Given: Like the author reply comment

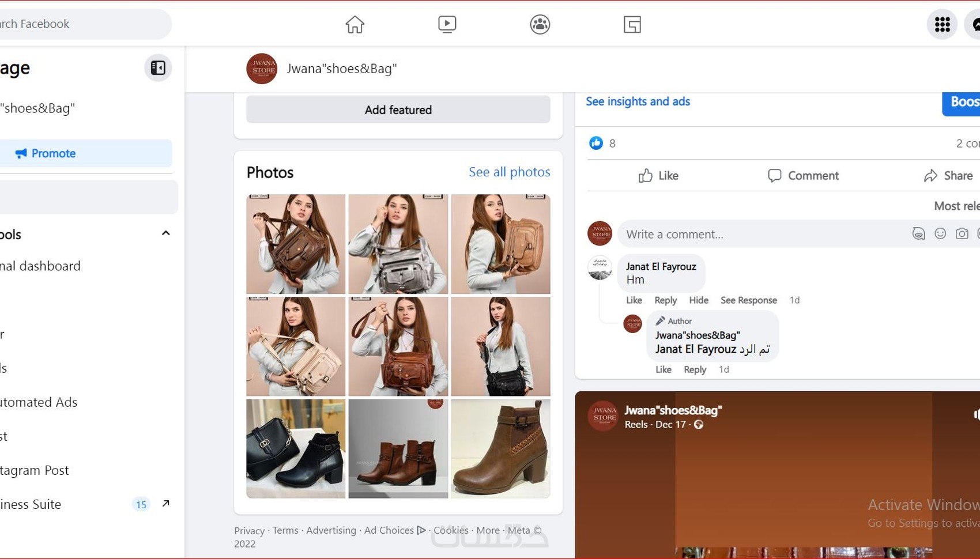Looking at the screenshot, I should [x=664, y=369].
